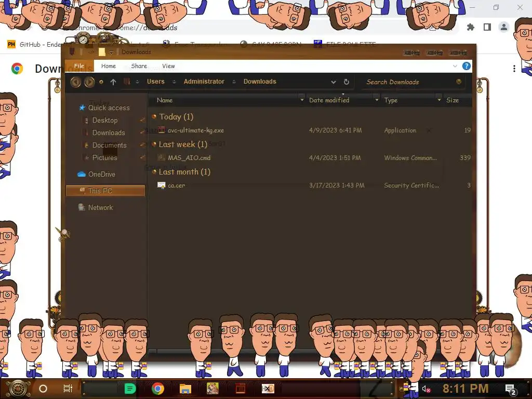Collapse the Last week (1) group
This screenshot has height=399, width=532.
[154, 144]
